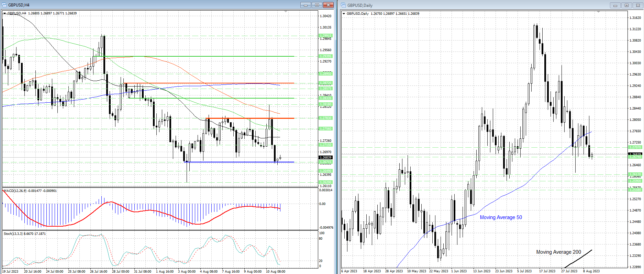Click the H4 chart shift marker triangle
644x274 pixels.
point(286,12)
